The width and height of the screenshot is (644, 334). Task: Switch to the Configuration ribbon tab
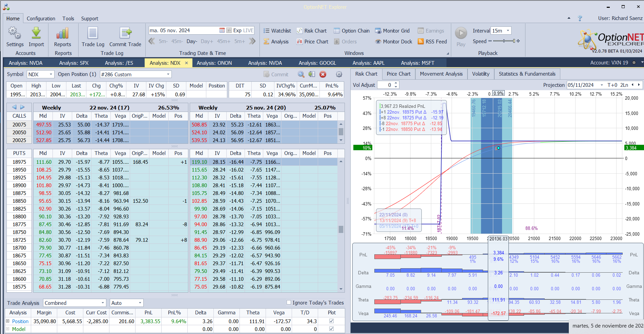[x=41, y=18]
